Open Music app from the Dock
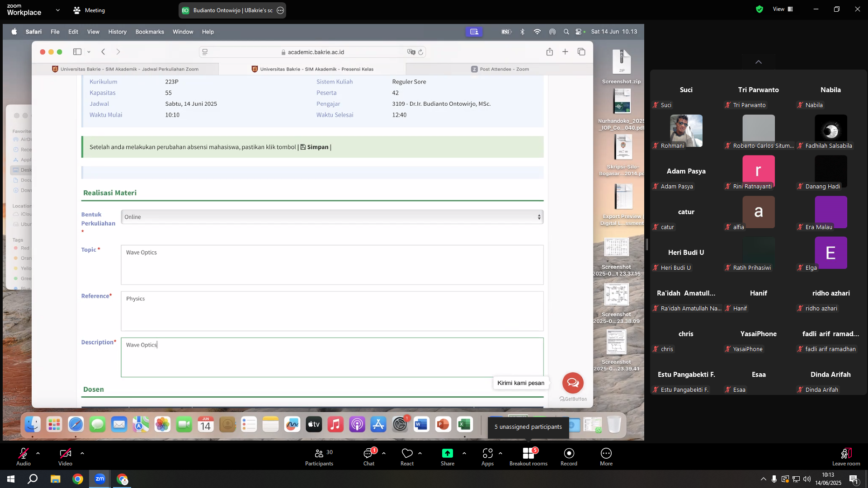The image size is (868, 488). tap(335, 425)
